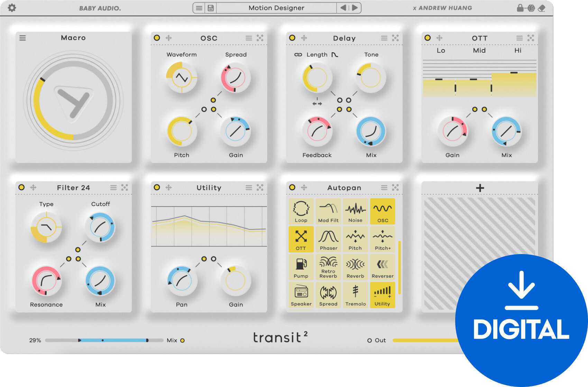Select the Tremolo effect icon
The height and width of the screenshot is (387, 588).
[355, 294]
